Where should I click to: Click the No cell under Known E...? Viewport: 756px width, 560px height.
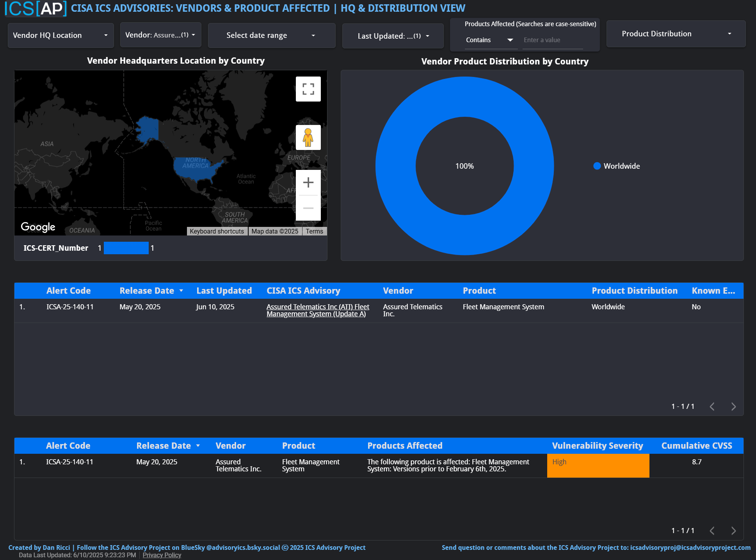[x=696, y=307]
